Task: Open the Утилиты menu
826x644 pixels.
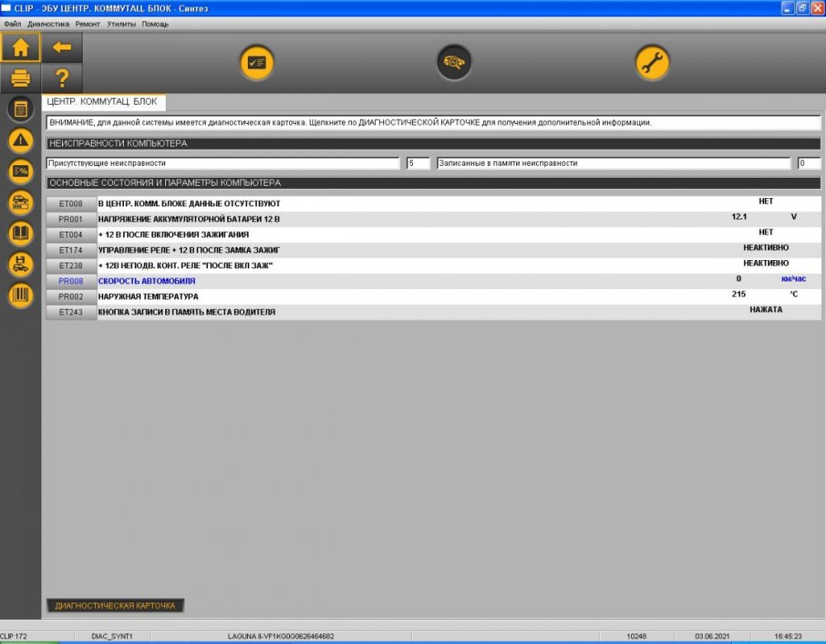Action: [121, 24]
